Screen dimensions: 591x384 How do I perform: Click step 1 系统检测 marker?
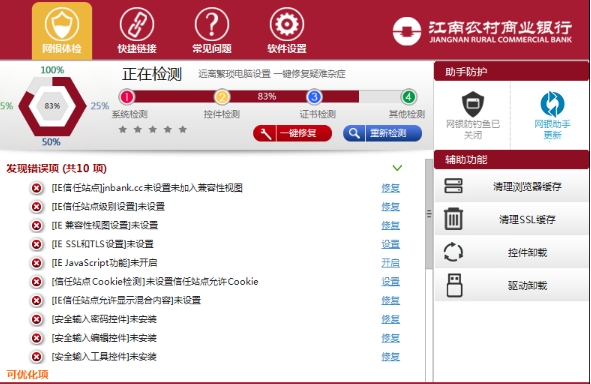click(x=127, y=97)
